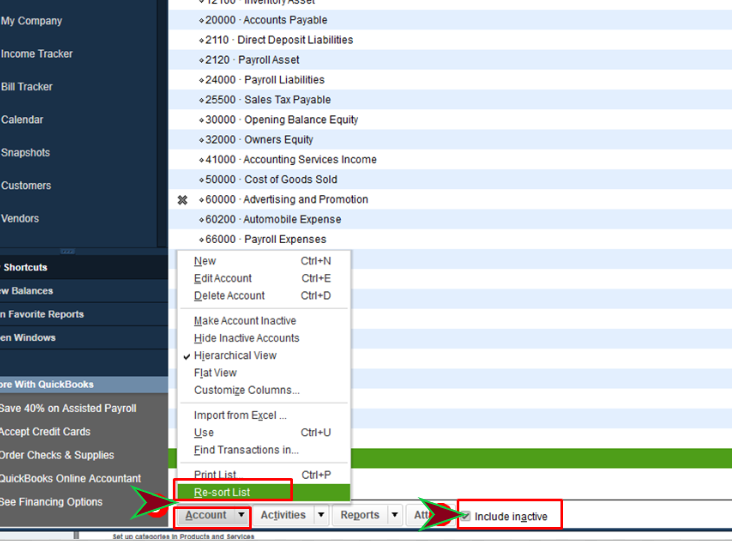The height and width of the screenshot is (541, 732).
Task: Select the 32000 Owners Equity row
Action: tap(450, 140)
